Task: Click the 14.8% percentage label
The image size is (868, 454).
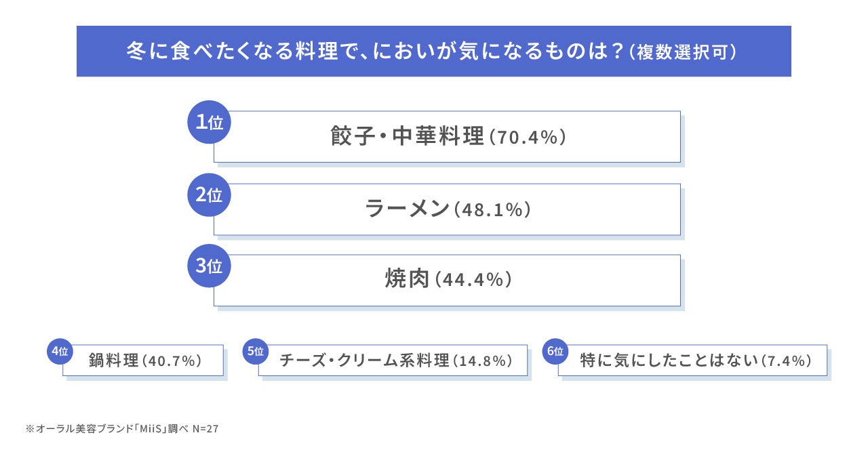Action: click(x=481, y=361)
